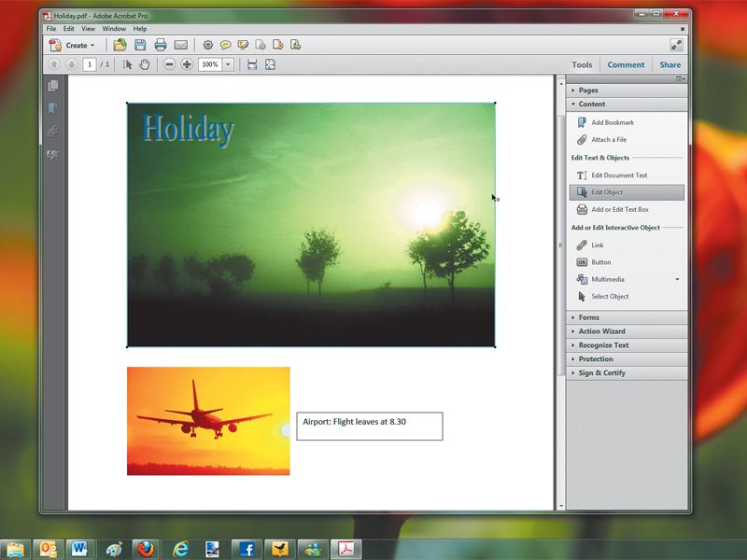Click the Sticky Note comment icon
This screenshot has height=560, width=747.
click(225, 45)
